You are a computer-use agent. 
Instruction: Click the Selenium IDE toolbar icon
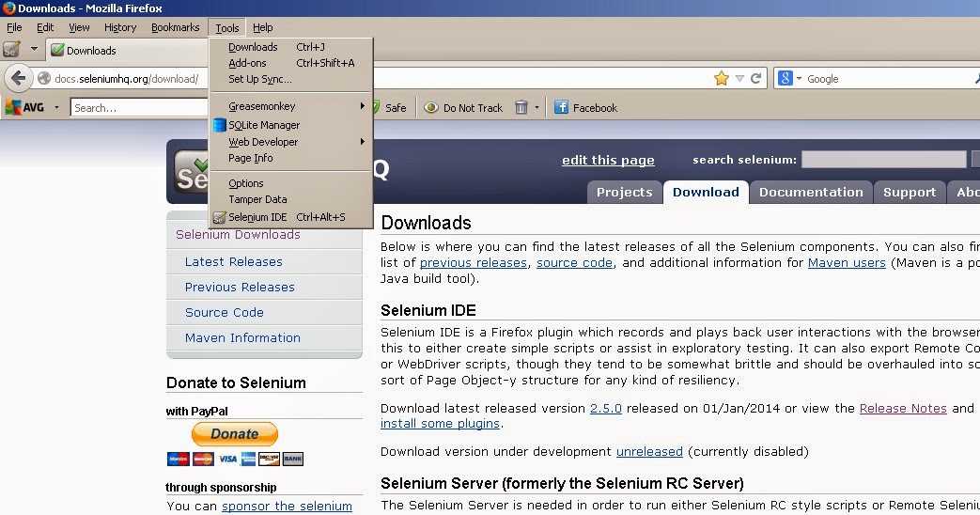click(x=11, y=50)
